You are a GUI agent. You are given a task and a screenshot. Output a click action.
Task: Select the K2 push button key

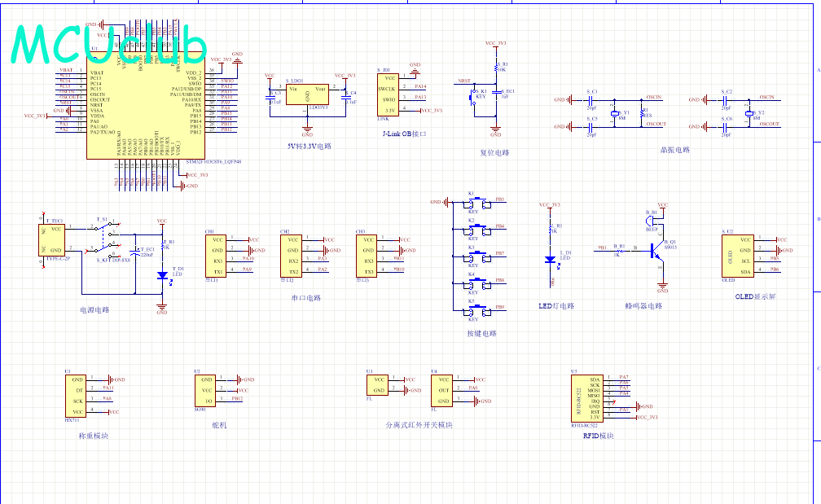[x=477, y=230]
